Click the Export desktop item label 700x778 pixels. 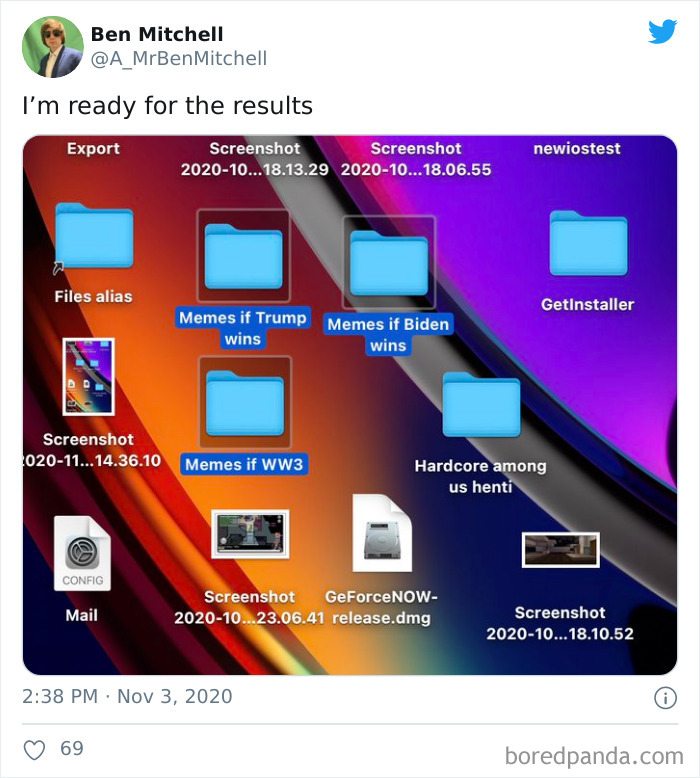pyautogui.click(x=93, y=148)
